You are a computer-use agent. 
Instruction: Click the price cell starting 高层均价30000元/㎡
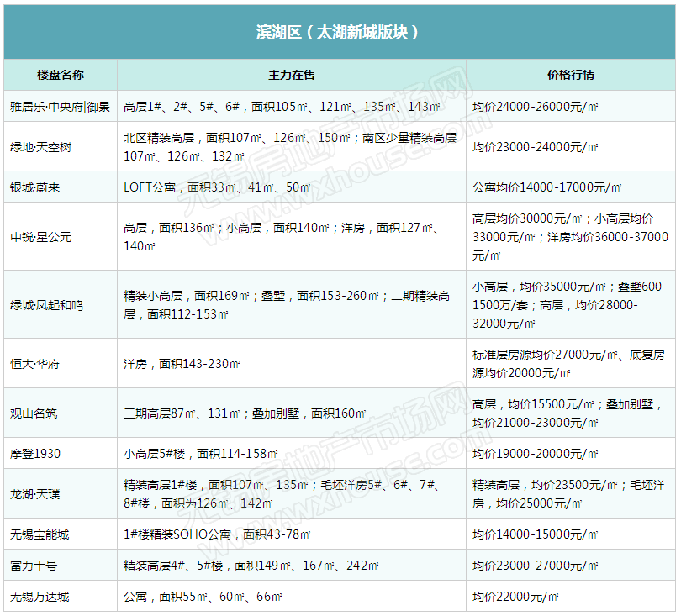[x=570, y=237]
